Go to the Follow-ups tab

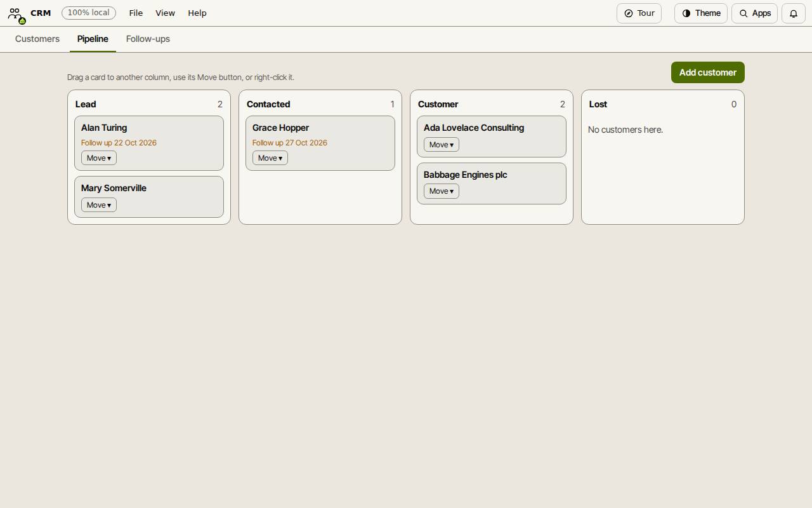(148, 39)
